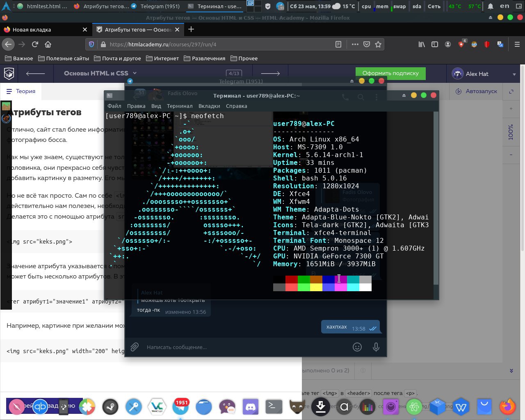Attach file in Telegram message box
This screenshot has width=525, height=420.
[135, 347]
